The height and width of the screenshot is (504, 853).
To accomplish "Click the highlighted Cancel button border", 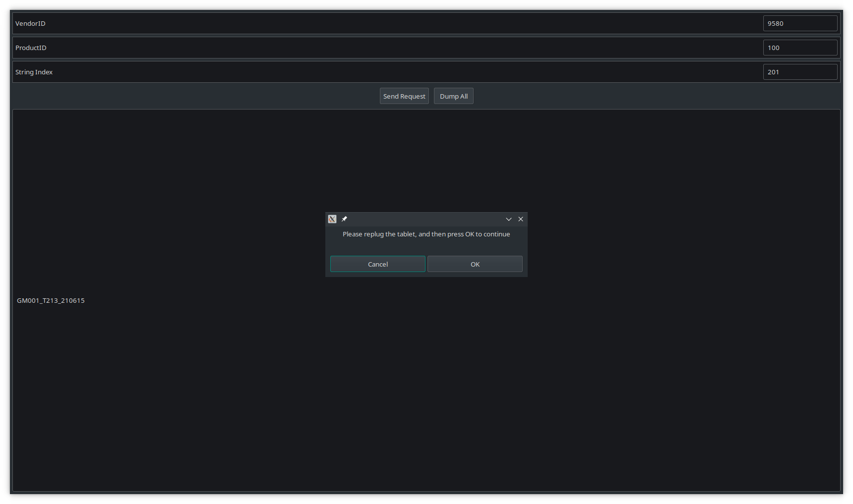I will click(377, 257).
